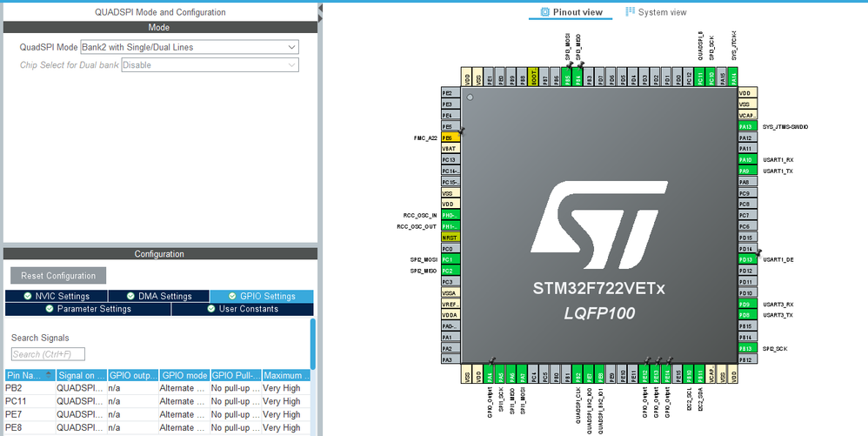Click the Maximum speed column header

(285, 375)
